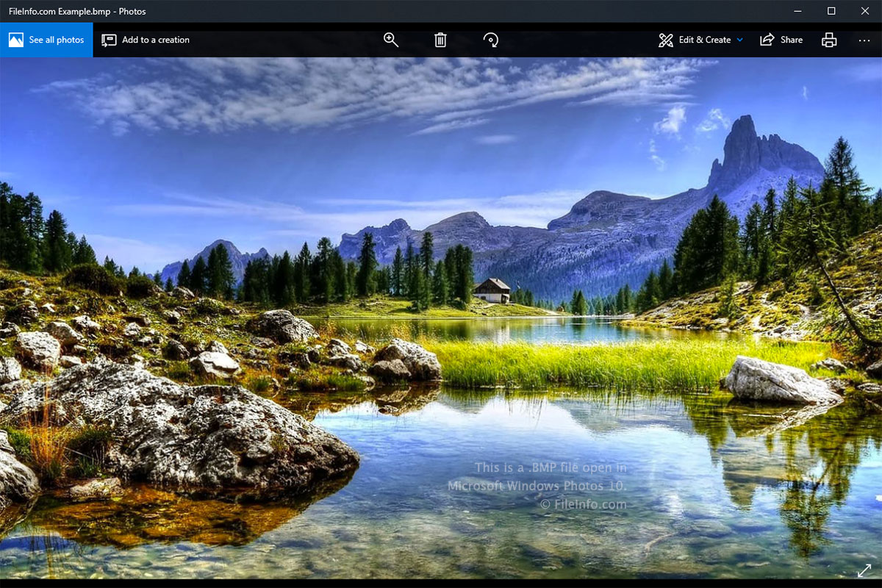882x588 pixels.
Task: Maximize the Photos window
Action: [x=831, y=11]
